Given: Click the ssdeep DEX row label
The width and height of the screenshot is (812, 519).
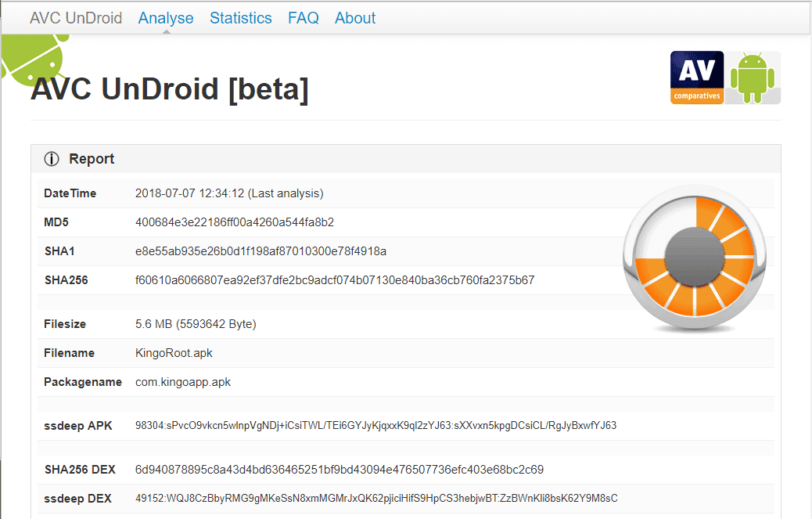Looking at the screenshot, I should 77,499.
